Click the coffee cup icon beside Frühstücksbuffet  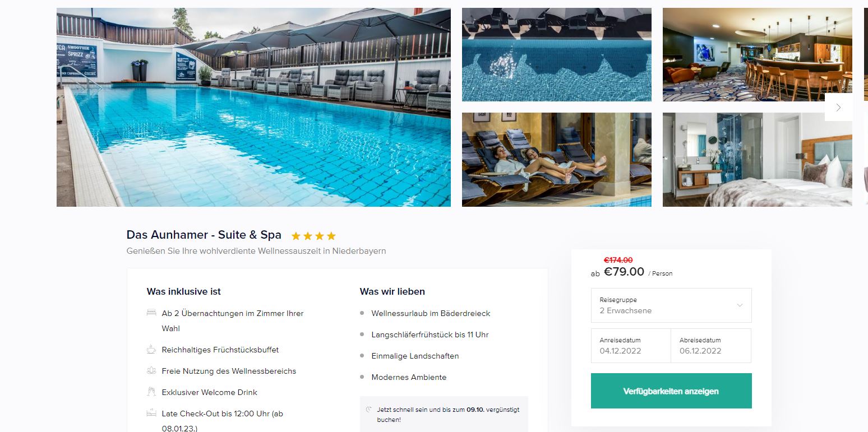pyautogui.click(x=151, y=350)
